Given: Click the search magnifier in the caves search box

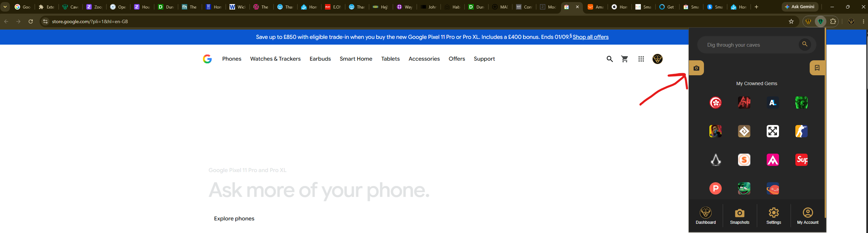Looking at the screenshot, I should 805,44.
